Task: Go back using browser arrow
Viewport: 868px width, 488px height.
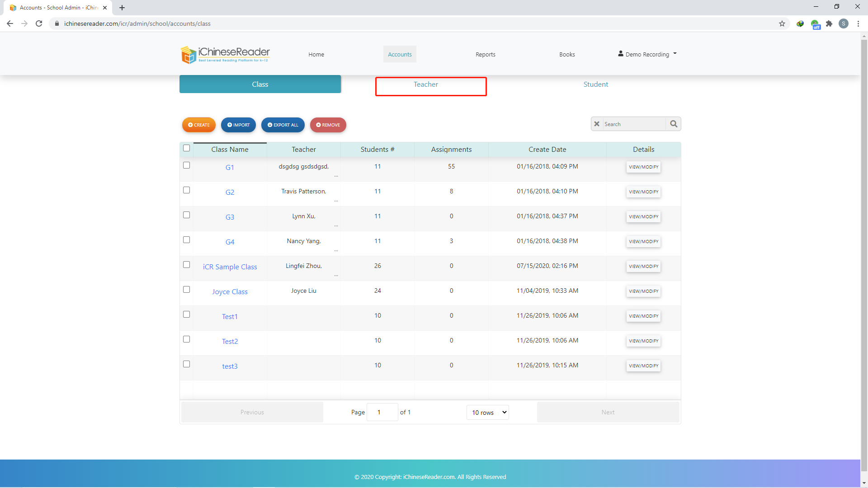Action: pyautogui.click(x=10, y=23)
